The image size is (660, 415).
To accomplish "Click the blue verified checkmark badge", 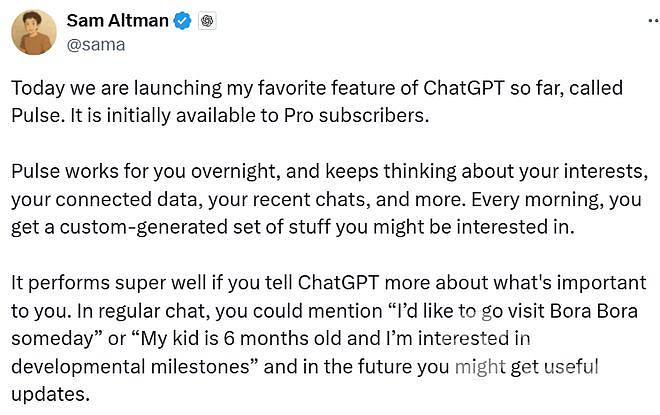I will point(181,20).
